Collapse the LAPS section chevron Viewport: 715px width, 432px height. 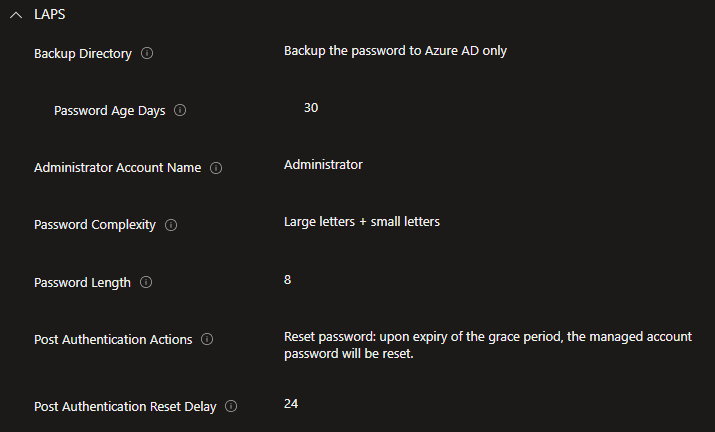[15, 16]
